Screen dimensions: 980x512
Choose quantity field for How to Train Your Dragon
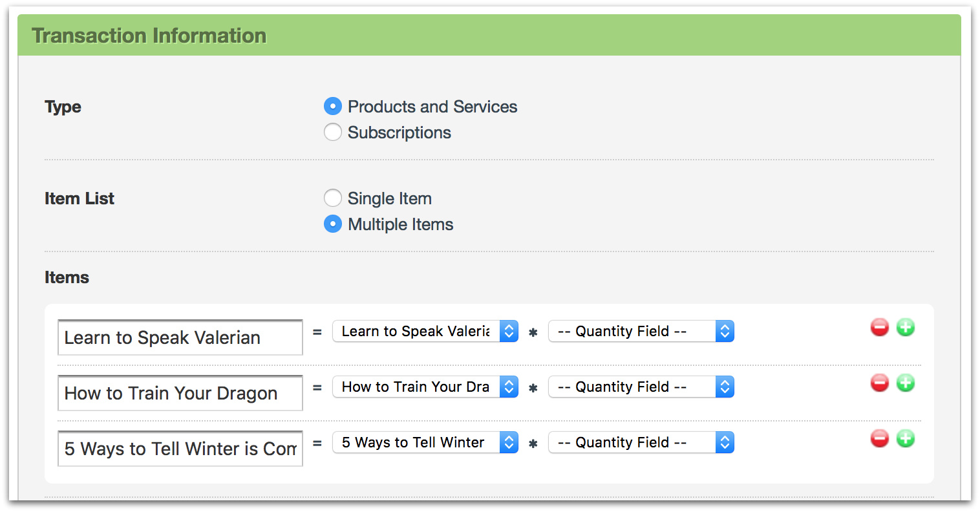(x=641, y=387)
